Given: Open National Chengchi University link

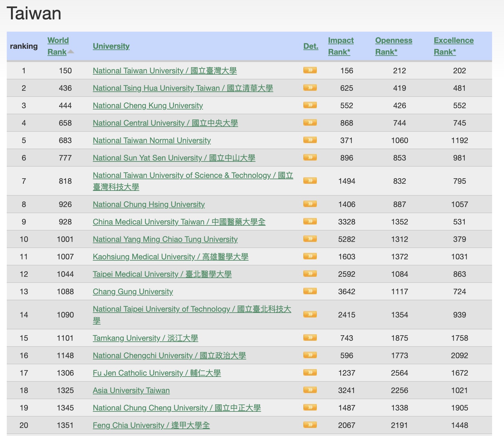Looking at the screenshot, I should (x=169, y=356).
